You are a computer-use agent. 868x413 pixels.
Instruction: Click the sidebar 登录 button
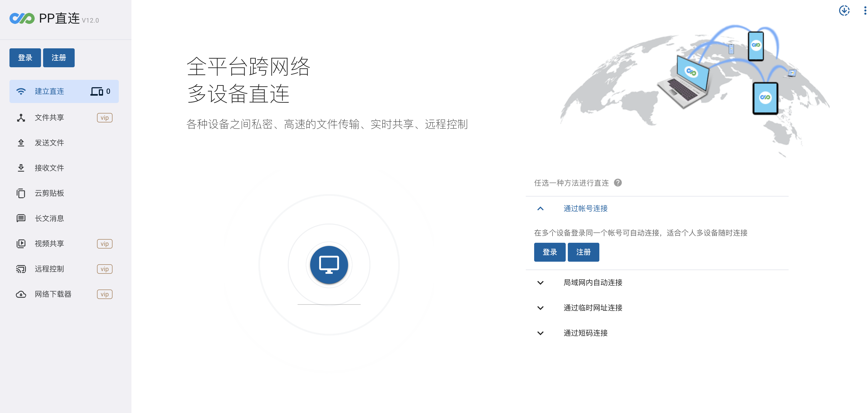coord(25,58)
